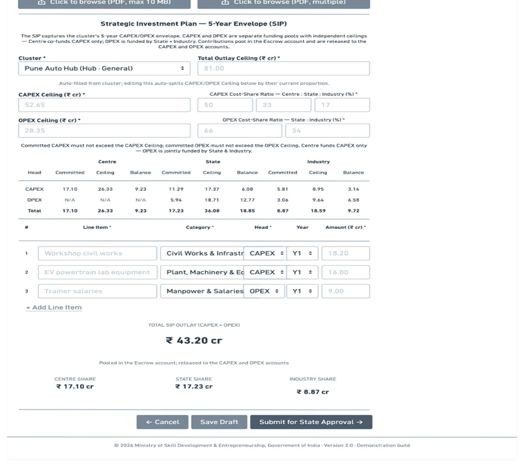Open Category dropdown for line item 2

coord(202,272)
